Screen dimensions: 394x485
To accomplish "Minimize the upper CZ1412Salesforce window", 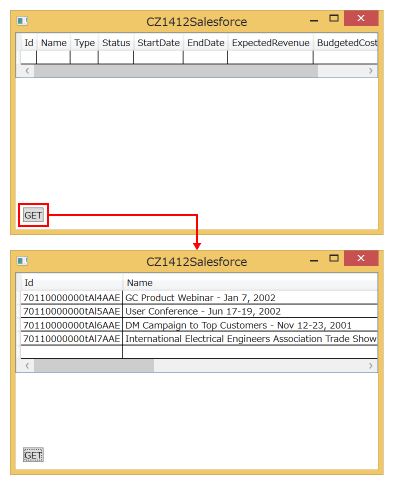I will (x=314, y=21).
